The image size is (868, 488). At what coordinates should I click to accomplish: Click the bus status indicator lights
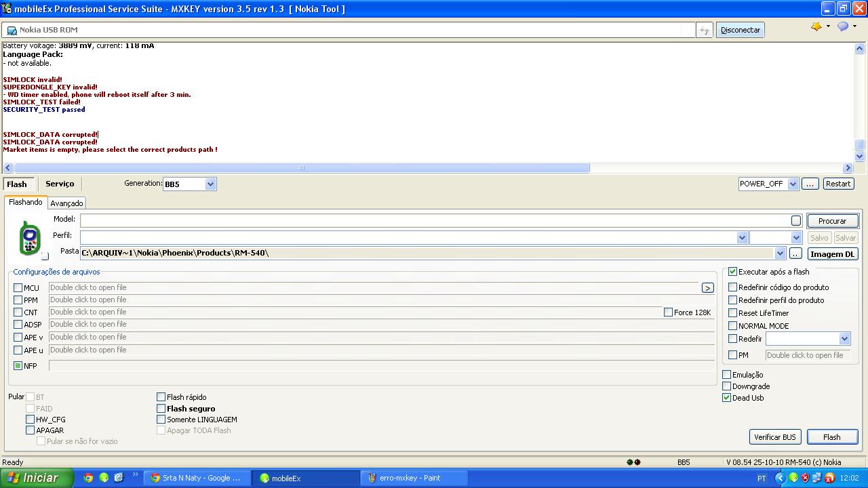[x=633, y=462]
